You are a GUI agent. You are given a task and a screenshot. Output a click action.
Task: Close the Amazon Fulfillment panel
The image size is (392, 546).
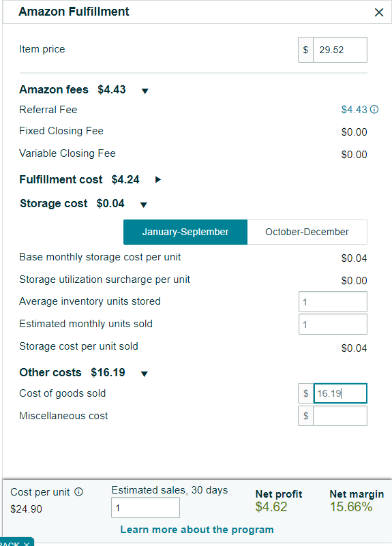[379, 12]
